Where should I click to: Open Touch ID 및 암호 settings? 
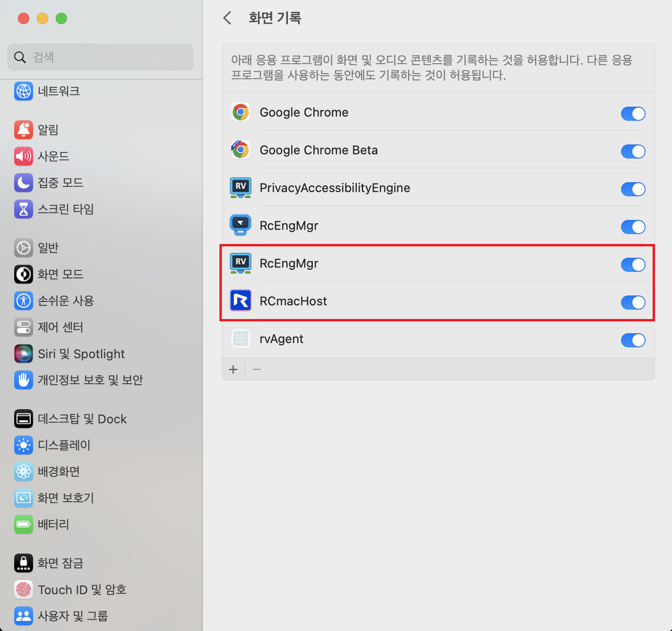click(x=82, y=590)
